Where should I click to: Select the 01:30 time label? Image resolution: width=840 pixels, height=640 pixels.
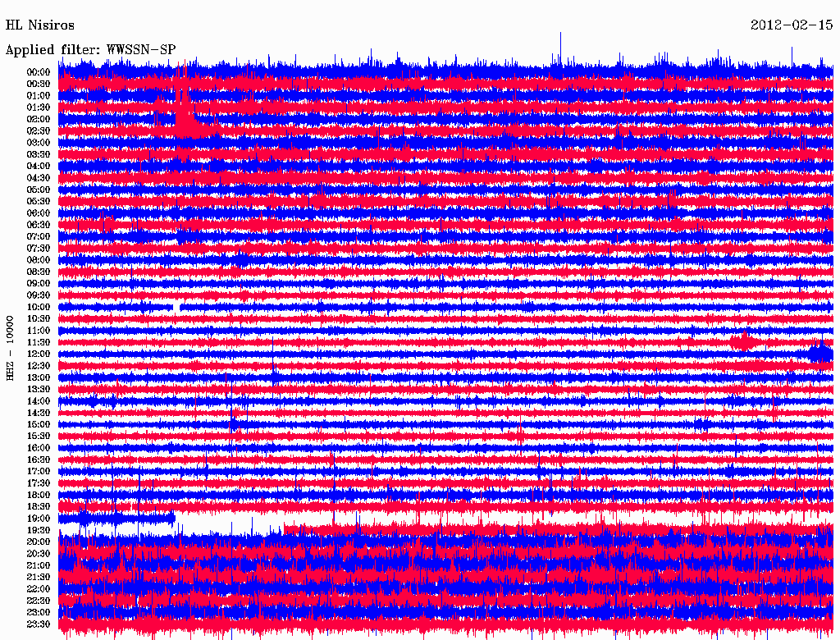pyautogui.click(x=39, y=107)
